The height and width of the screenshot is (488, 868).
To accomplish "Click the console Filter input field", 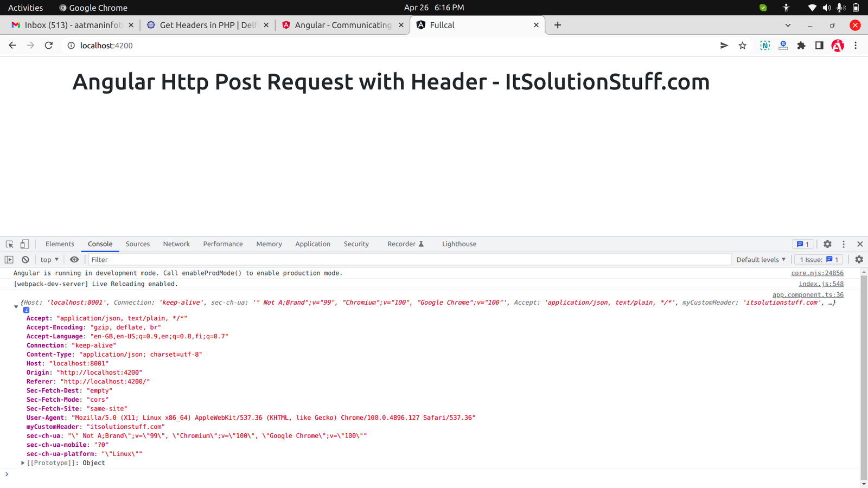I will click(x=407, y=260).
